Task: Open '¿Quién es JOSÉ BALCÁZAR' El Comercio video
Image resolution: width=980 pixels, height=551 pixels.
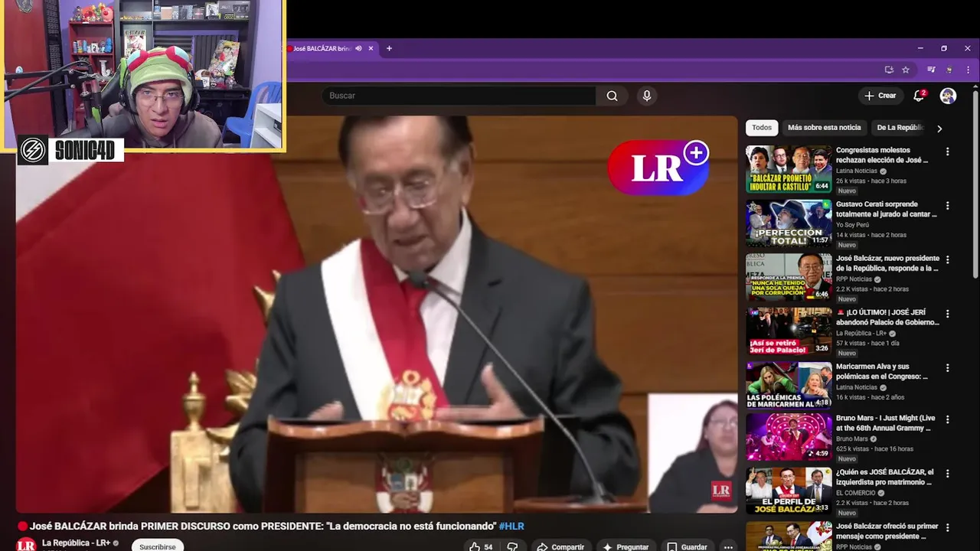Action: click(885, 478)
